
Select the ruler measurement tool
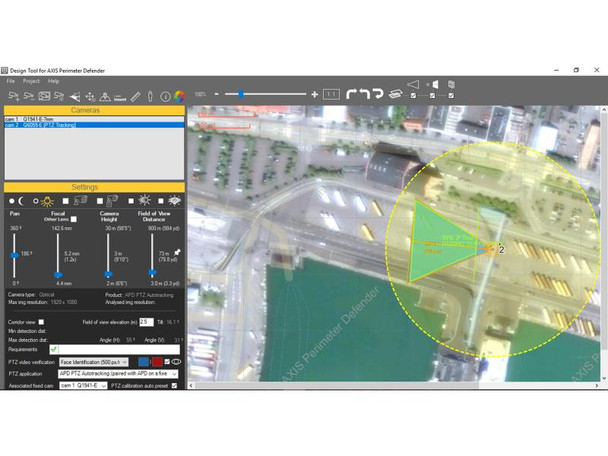(x=135, y=95)
